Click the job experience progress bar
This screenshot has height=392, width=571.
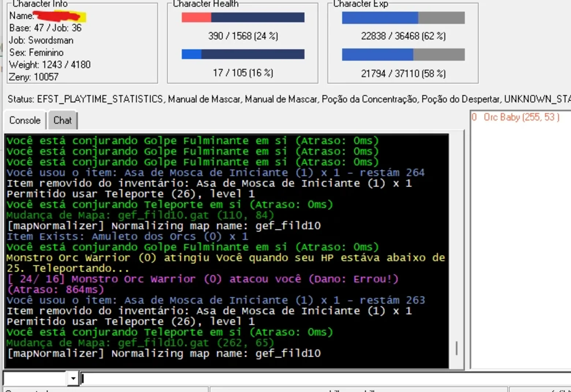pos(403,55)
